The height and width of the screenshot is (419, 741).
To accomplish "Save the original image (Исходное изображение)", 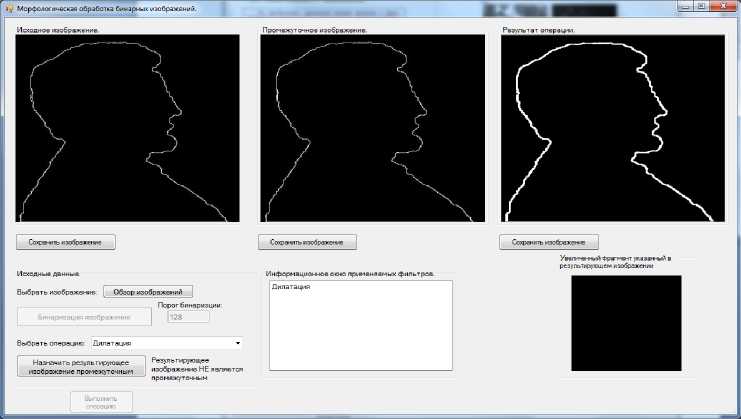I will click(66, 242).
